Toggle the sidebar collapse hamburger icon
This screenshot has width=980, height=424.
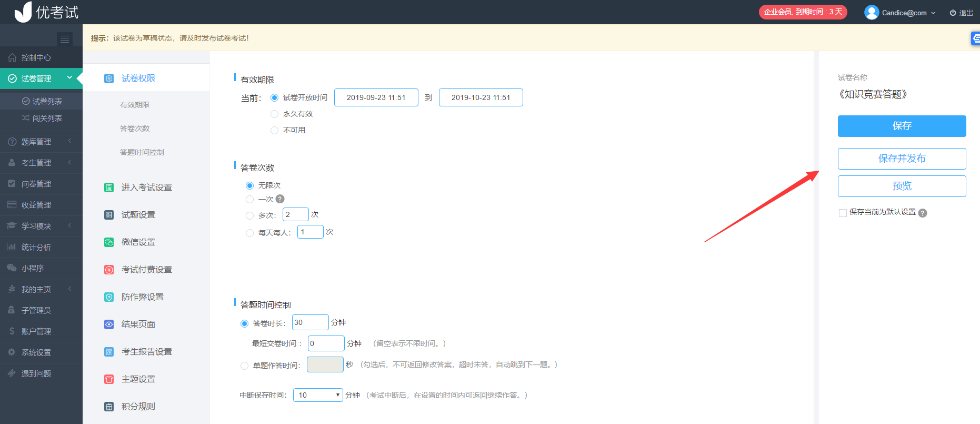pyautogui.click(x=65, y=39)
